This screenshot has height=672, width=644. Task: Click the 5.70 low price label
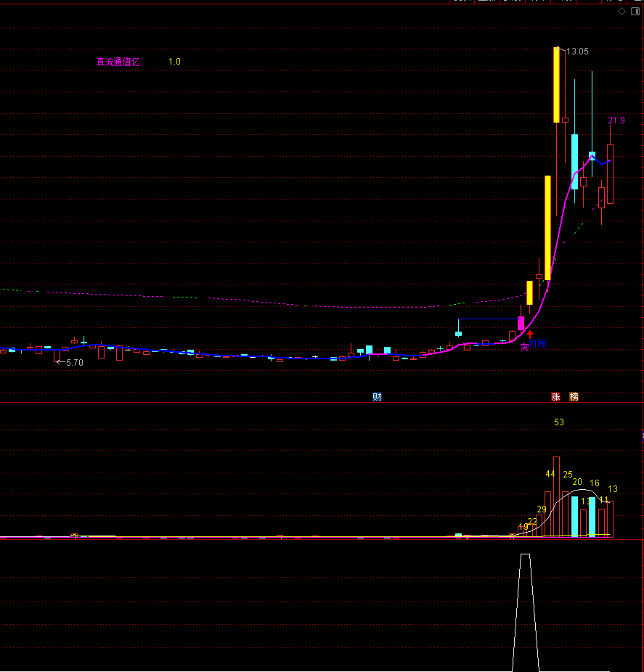[x=75, y=363]
